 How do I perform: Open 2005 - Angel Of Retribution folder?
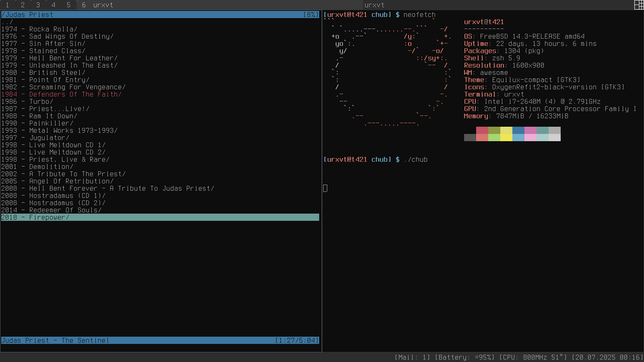pos(57,181)
